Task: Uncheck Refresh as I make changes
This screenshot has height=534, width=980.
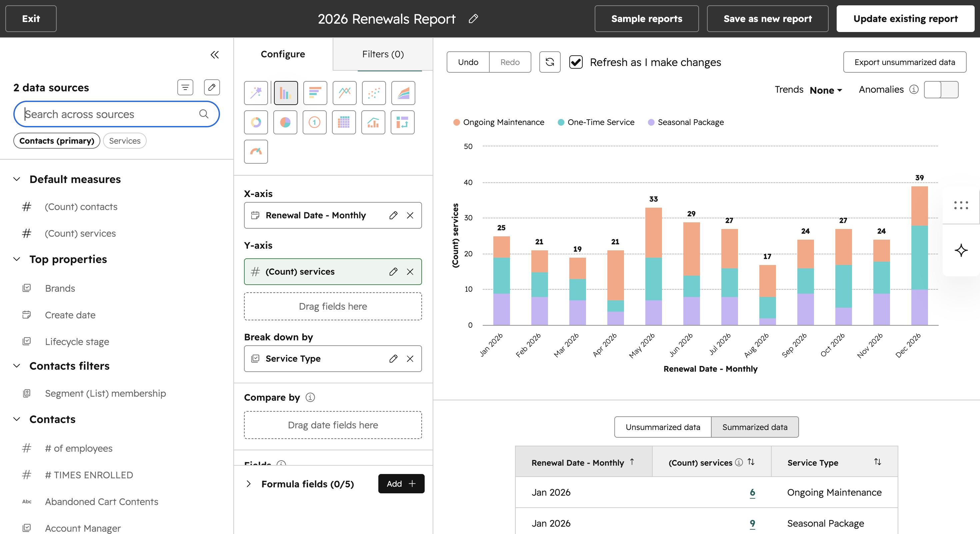Action: (576, 62)
